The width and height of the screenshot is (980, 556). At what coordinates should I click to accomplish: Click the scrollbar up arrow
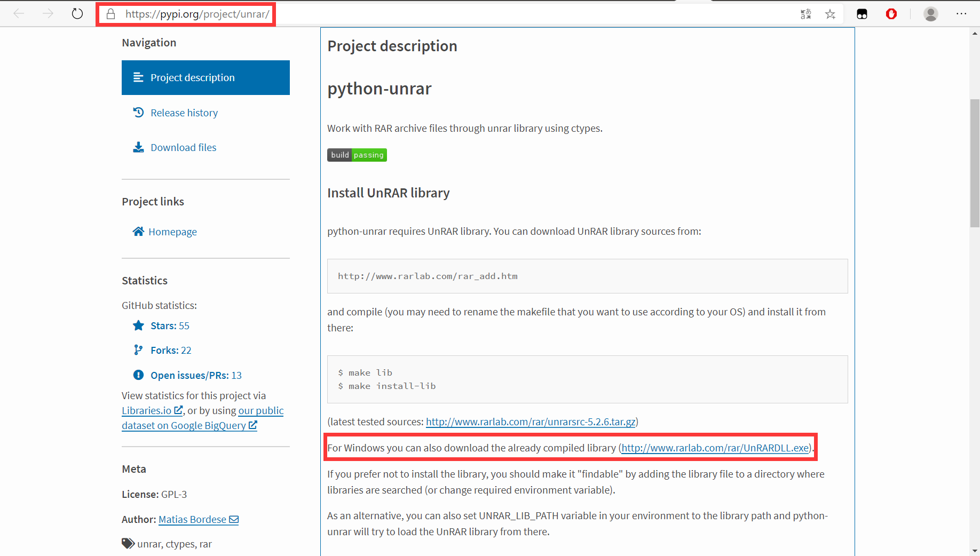[975, 33]
